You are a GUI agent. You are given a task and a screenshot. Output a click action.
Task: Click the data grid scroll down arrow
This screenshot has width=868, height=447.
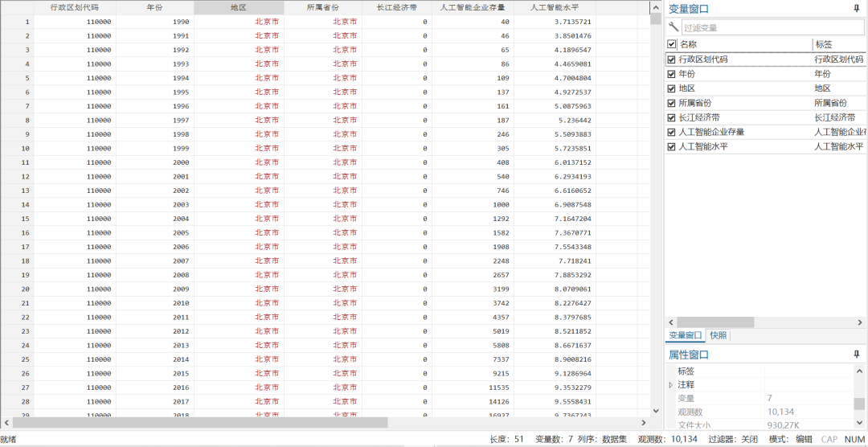click(656, 411)
